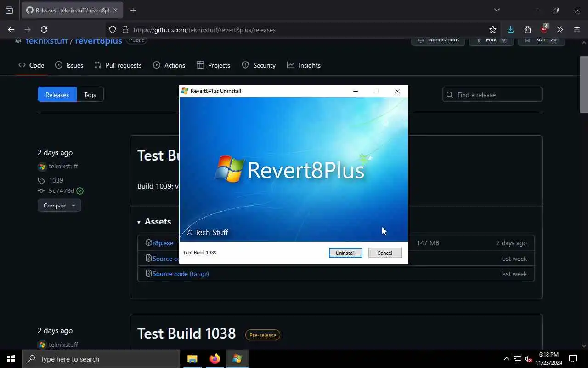This screenshot has height=368, width=588.
Task: Click the Source code zip file icon
Action: point(148,259)
